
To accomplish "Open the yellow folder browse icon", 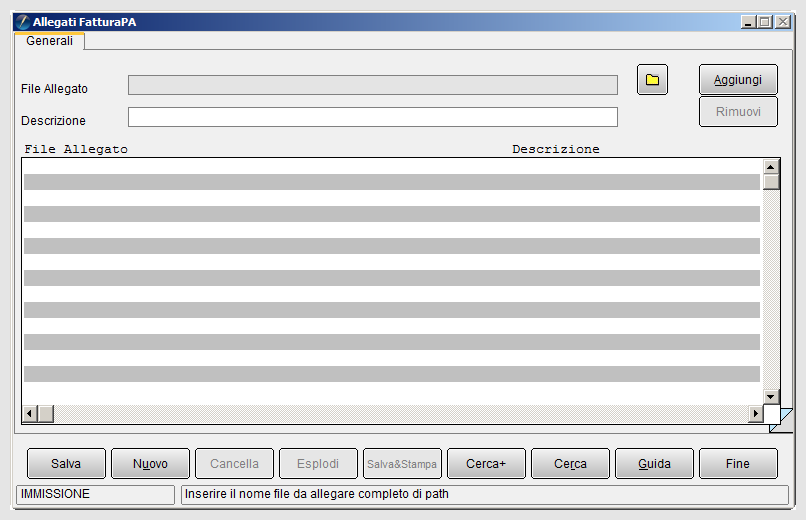I will point(652,80).
